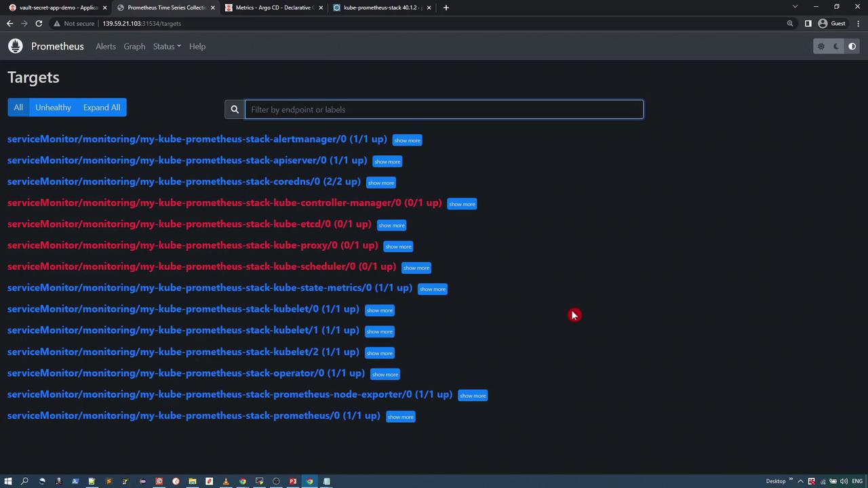
Task: Open the tab search chevron in title bar
Action: click(795, 7)
